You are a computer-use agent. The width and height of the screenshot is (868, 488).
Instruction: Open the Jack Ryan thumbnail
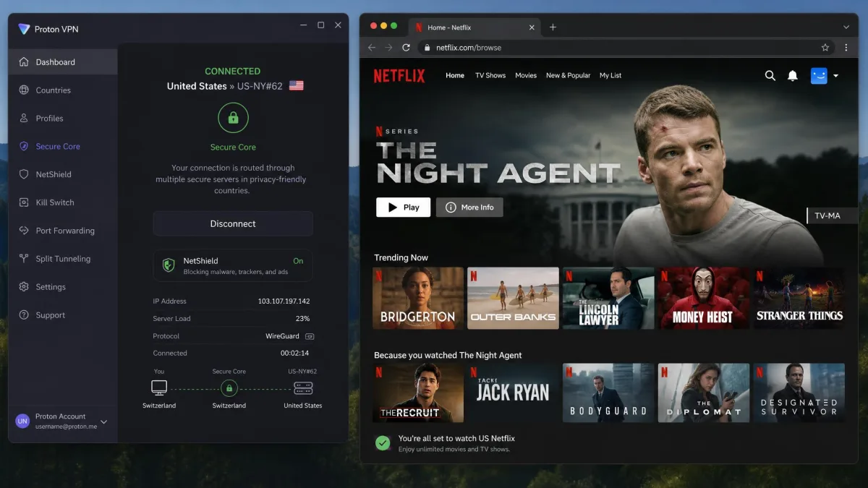(513, 393)
